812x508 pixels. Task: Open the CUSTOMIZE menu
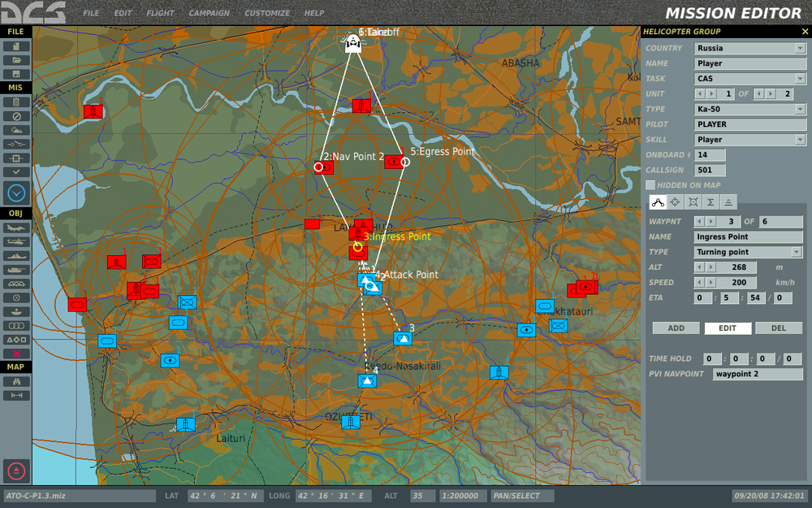pyautogui.click(x=266, y=13)
